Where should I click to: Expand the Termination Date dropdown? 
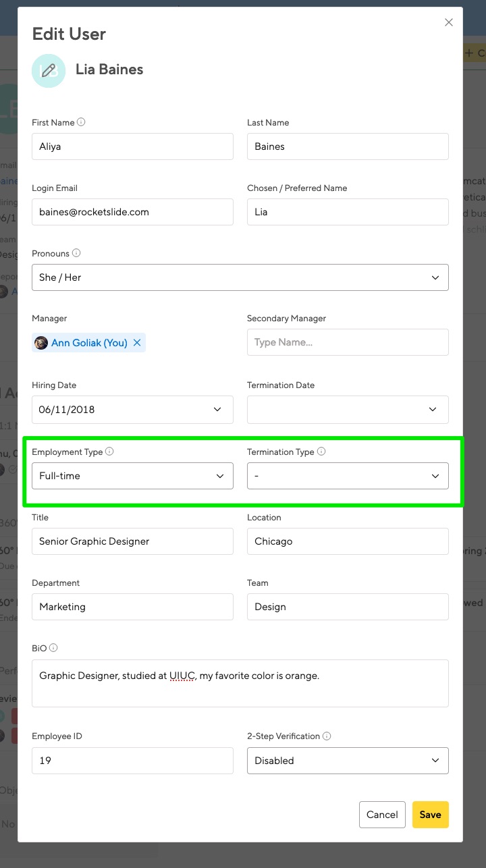433,409
